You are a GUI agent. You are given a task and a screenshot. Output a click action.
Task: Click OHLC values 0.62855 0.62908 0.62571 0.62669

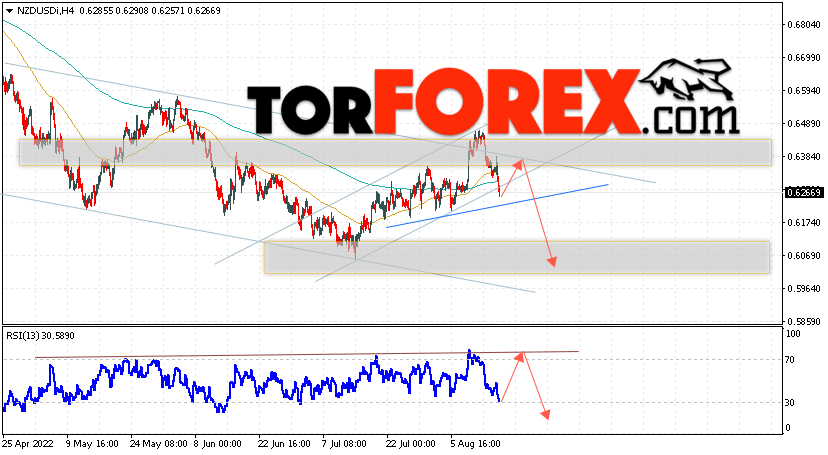click(x=150, y=11)
